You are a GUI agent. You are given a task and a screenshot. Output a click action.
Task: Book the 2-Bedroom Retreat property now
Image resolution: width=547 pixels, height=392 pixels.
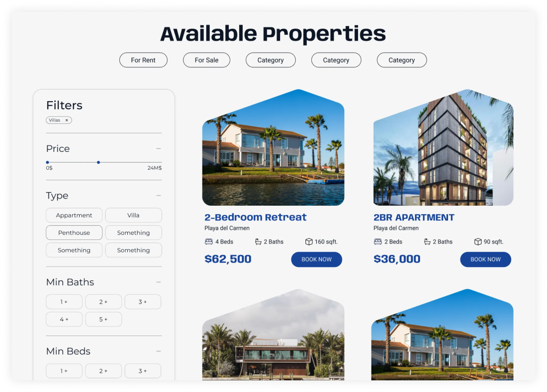pos(318,259)
